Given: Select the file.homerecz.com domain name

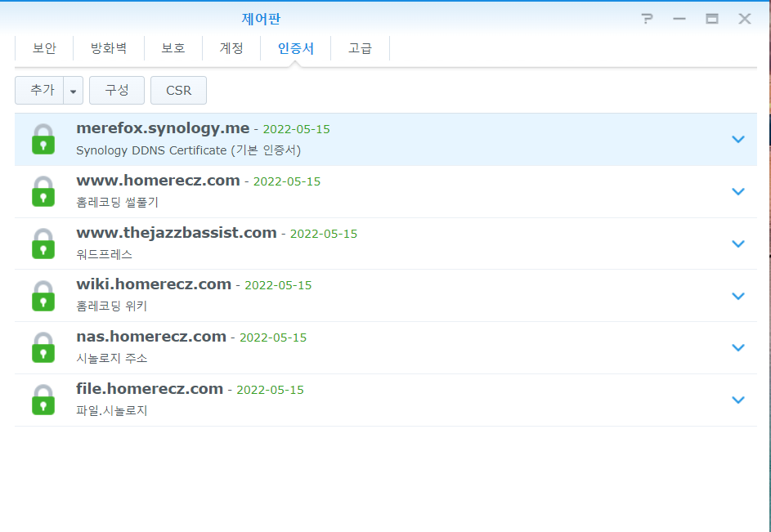Looking at the screenshot, I should [x=150, y=389].
